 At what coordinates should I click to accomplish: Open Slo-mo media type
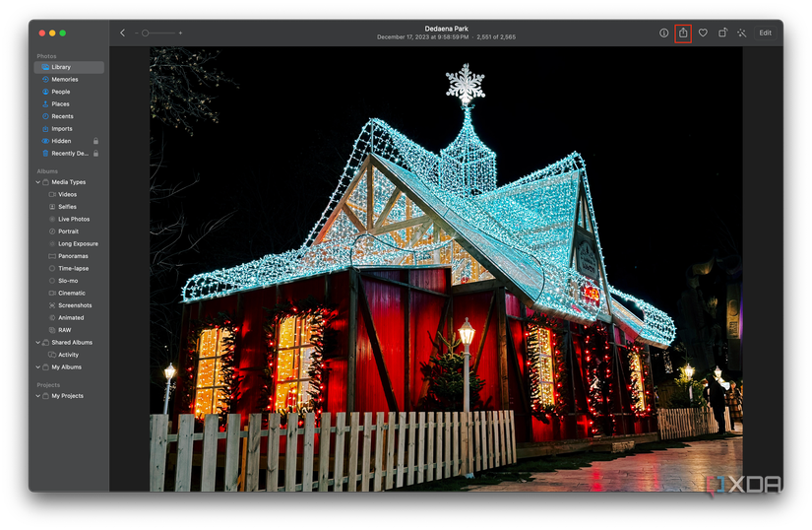69,281
